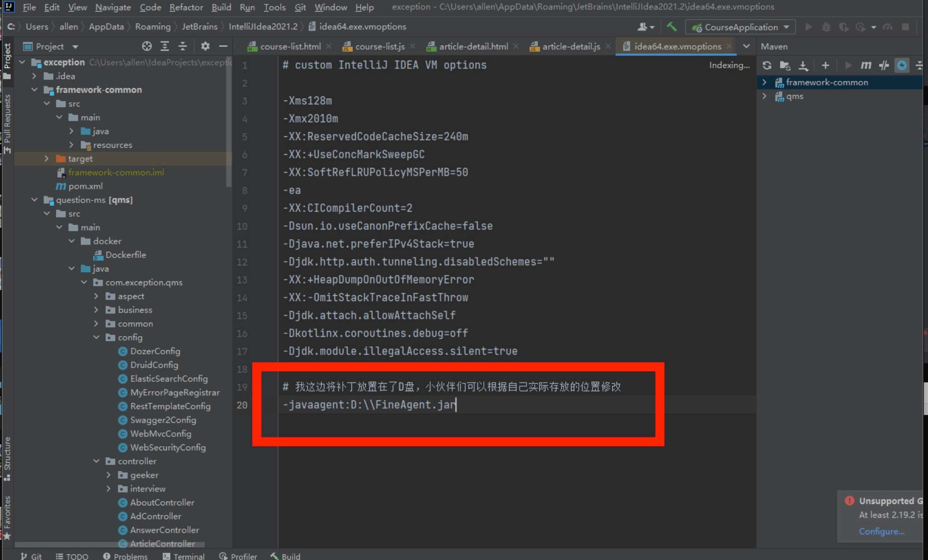Open the CourseApplication run configuration dropdown
Viewport: 928px width, 560px height.
pos(741,27)
